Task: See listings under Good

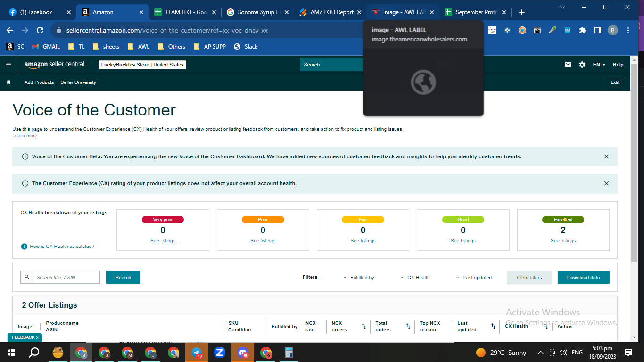Action: (x=463, y=241)
